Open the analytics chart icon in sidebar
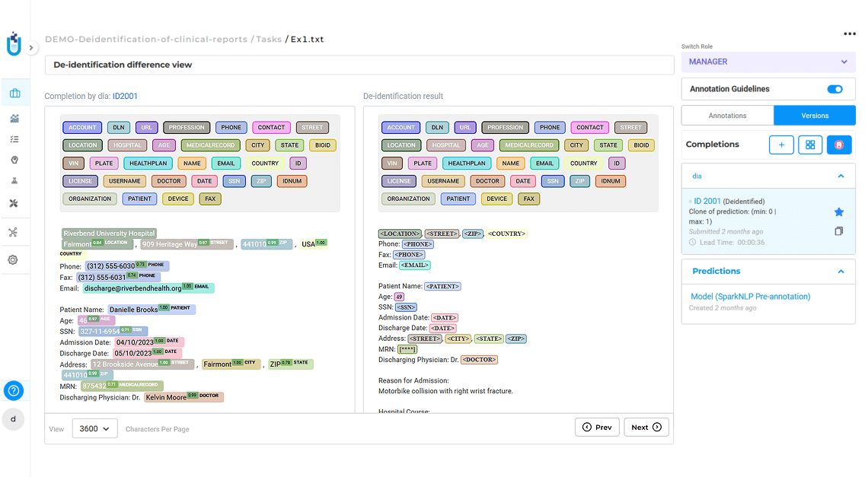Image resolution: width=868 pixels, height=477 pixels. click(15, 119)
